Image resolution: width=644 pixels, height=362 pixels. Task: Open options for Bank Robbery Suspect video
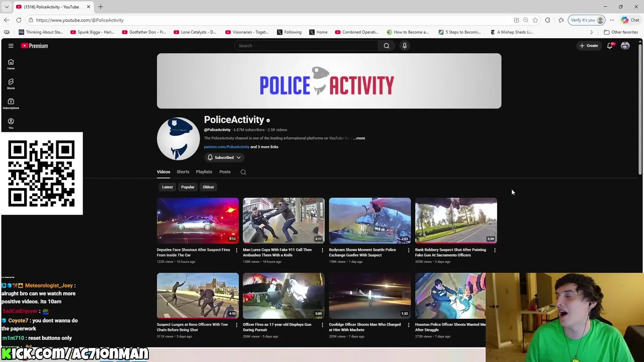pyautogui.click(x=495, y=250)
